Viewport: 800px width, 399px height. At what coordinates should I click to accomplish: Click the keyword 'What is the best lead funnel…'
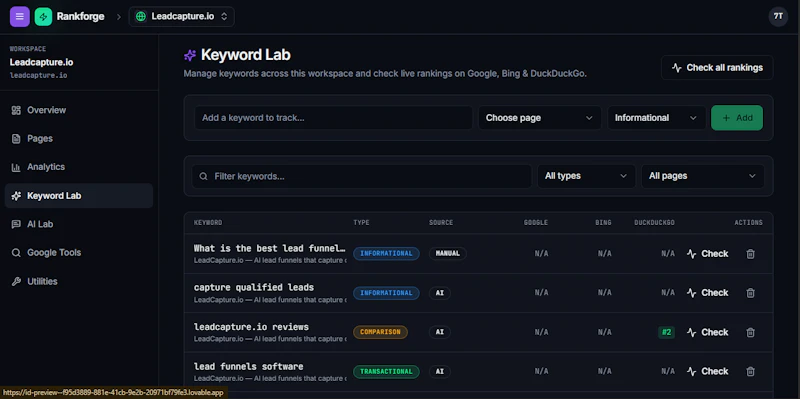point(270,248)
